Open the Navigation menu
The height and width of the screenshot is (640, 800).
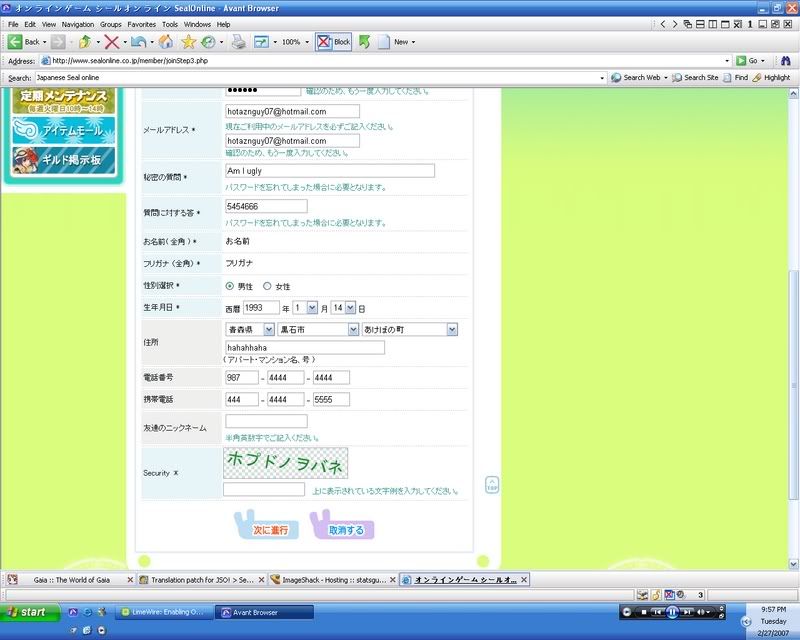point(77,23)
